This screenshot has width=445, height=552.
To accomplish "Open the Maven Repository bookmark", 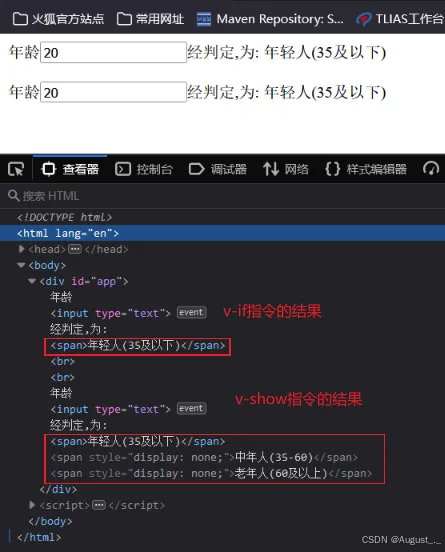I will 270,19.
